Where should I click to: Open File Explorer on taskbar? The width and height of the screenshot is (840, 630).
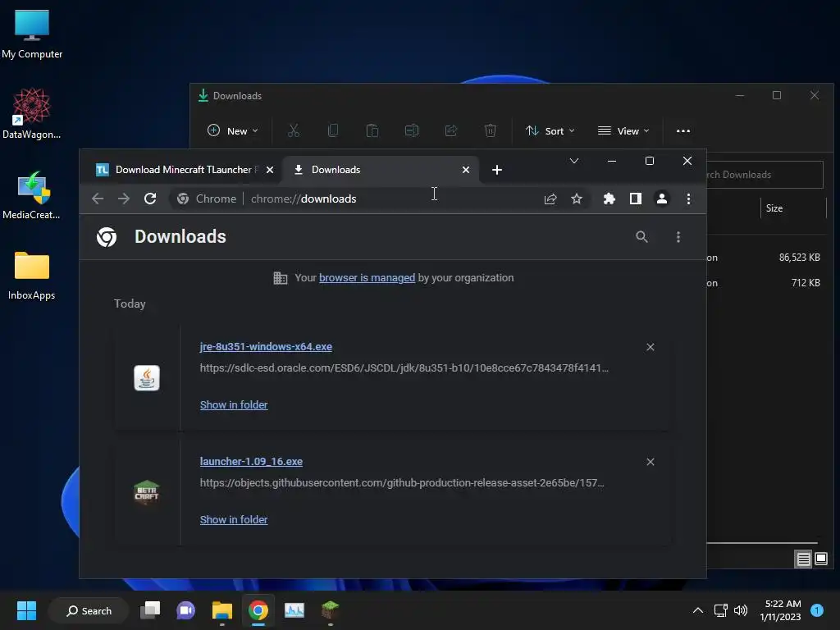(x=221, y=610)
